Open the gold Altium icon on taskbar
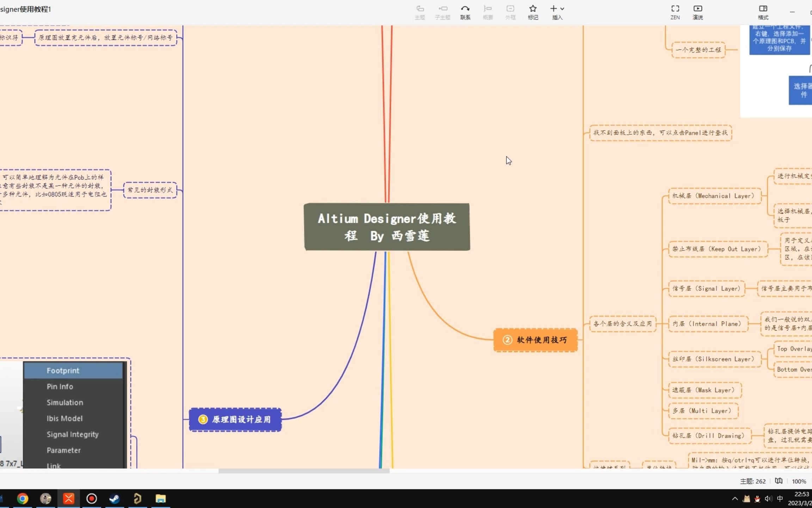The width and height of the screenshot is (812, 508). point(137,498)
